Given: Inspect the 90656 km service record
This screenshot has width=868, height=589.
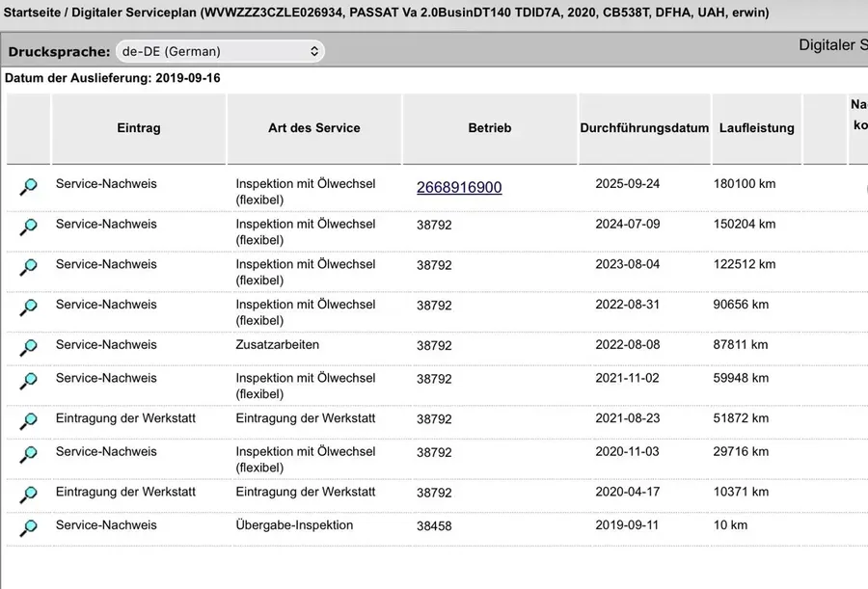Looking at the screenshot, I should coord(28,308).
